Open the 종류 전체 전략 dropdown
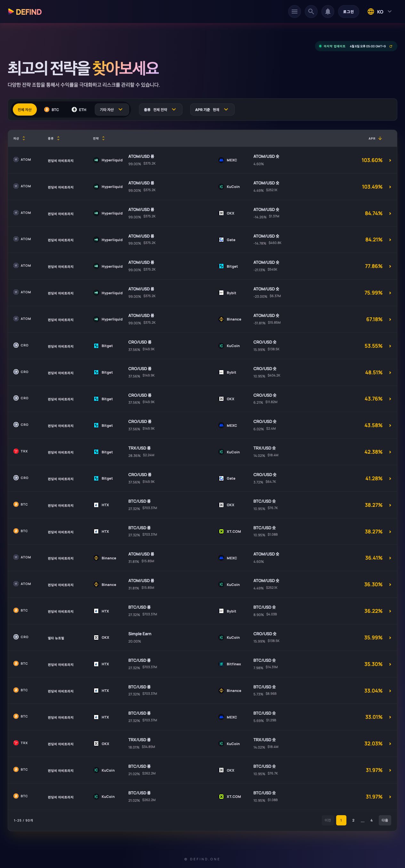 (160, 110)
